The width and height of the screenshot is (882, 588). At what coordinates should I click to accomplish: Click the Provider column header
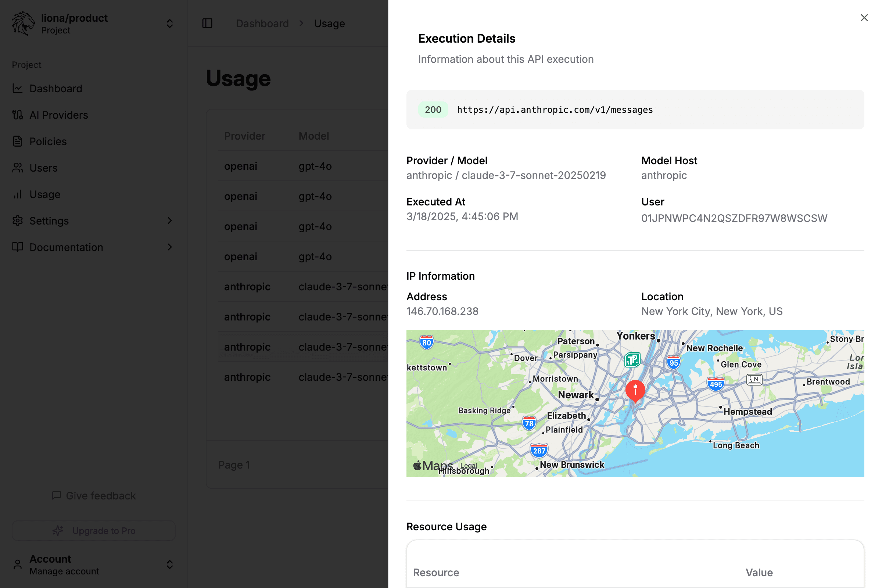244,136
